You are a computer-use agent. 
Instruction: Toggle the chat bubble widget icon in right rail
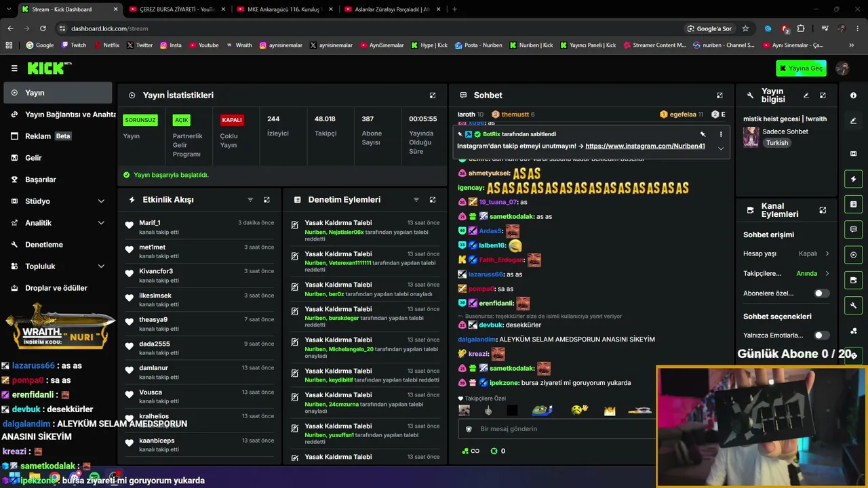pos(853,229)
